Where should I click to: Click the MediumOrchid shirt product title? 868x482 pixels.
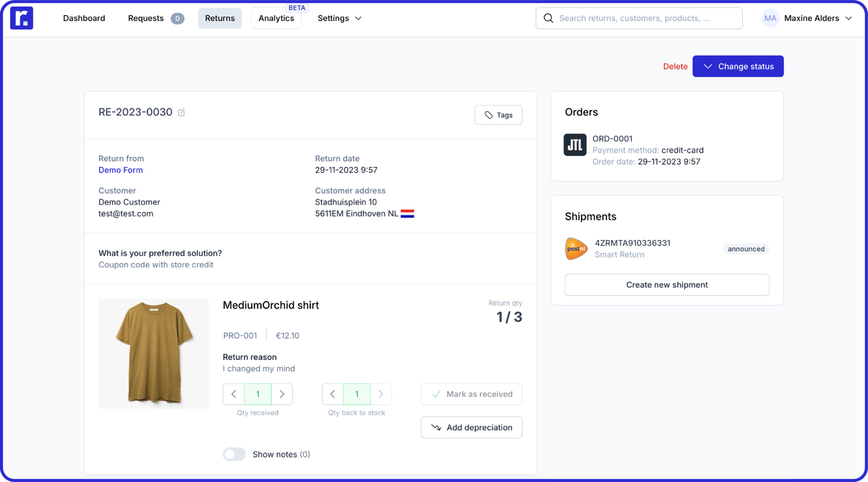(x=271, y=306)
